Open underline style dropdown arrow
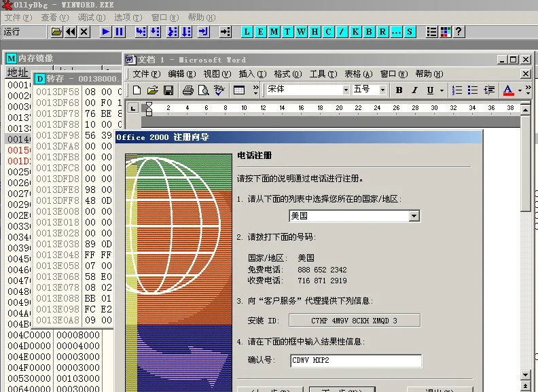Viewport: 538px width, 392px height. 442,90
